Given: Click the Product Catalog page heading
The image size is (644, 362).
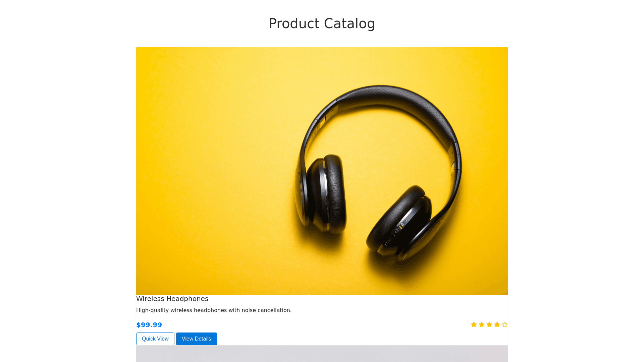Looking at the screenshot, I should (322, 23).
